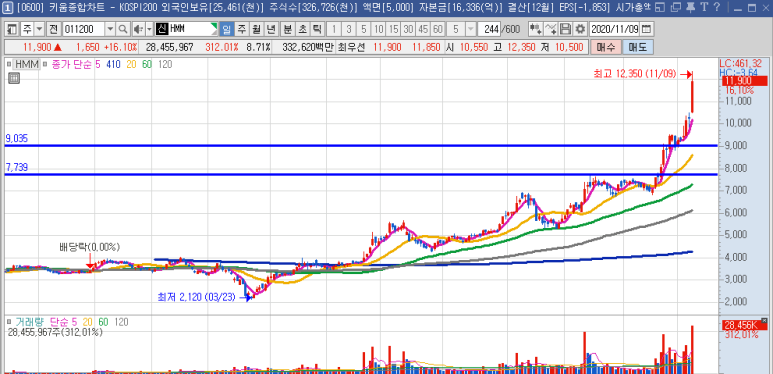Click the stock code input field 011200
Image resolution: width=773 pixels, height=374 pixels.
click(83, 29)
